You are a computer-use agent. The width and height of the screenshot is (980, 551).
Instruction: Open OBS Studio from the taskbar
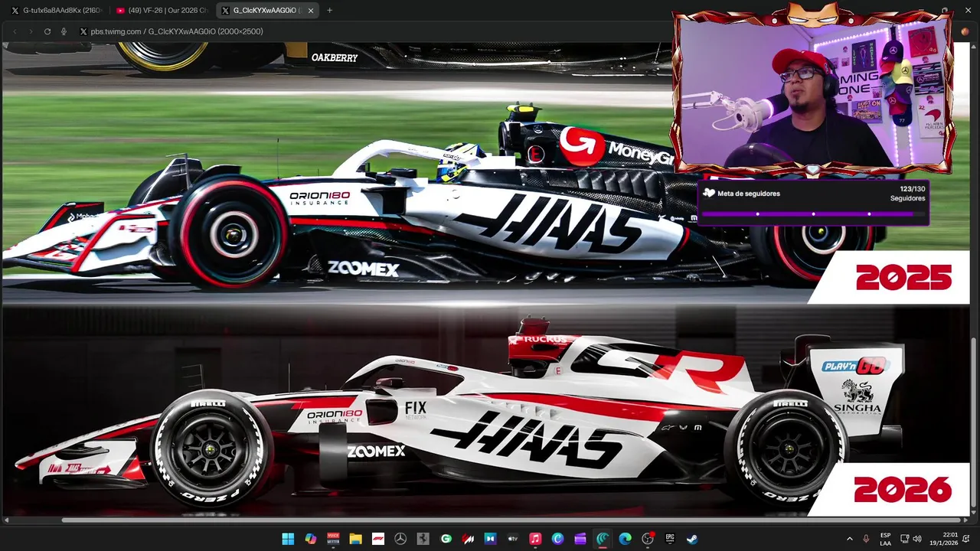click(648, 539)
